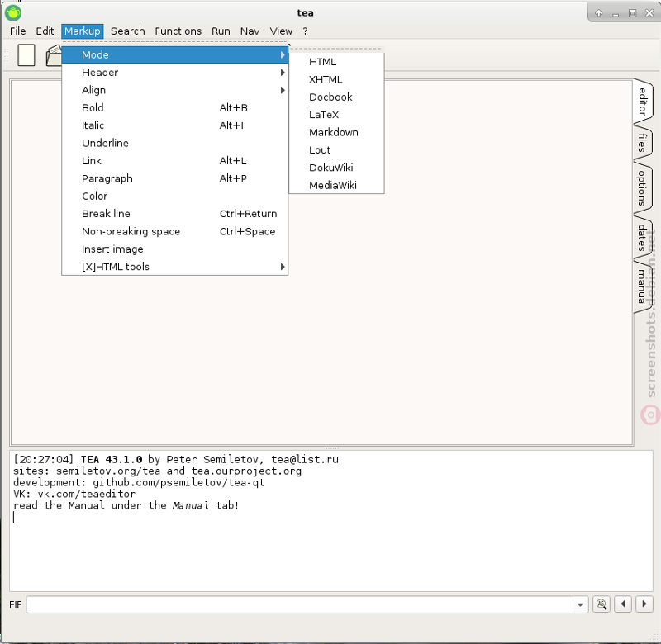Choose Paragraph from Markup menu
Viewport: 661px width, 644px height.
pyautogui.click(x=175, y=178)
